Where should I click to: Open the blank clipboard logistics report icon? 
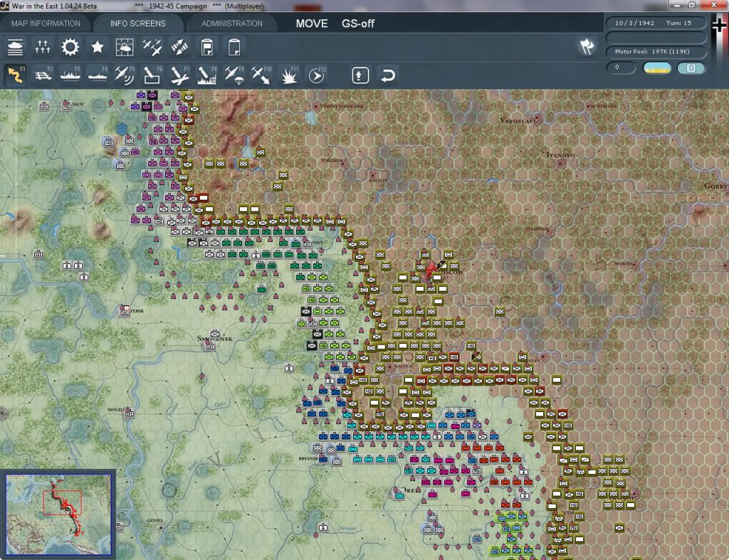(234, 48)
